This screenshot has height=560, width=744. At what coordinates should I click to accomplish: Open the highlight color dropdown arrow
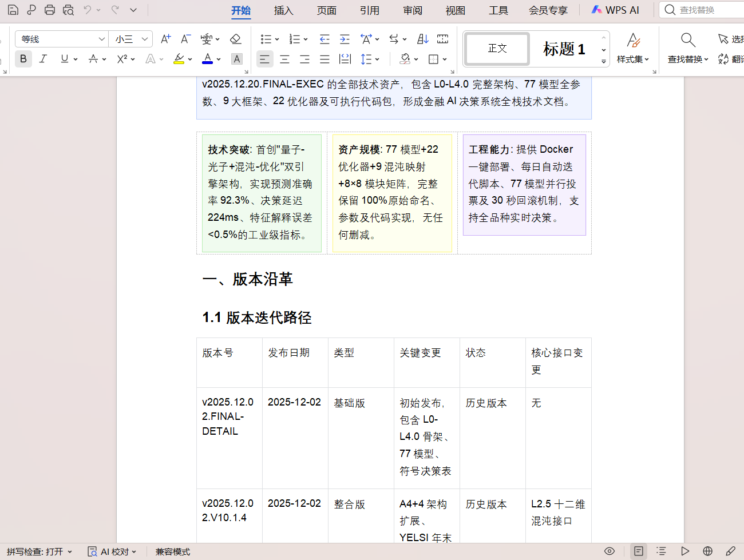pos(190,59)
